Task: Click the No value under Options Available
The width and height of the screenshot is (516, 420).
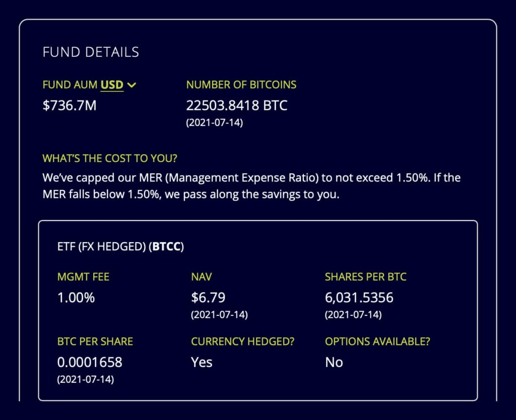Action: pos(334,363)
